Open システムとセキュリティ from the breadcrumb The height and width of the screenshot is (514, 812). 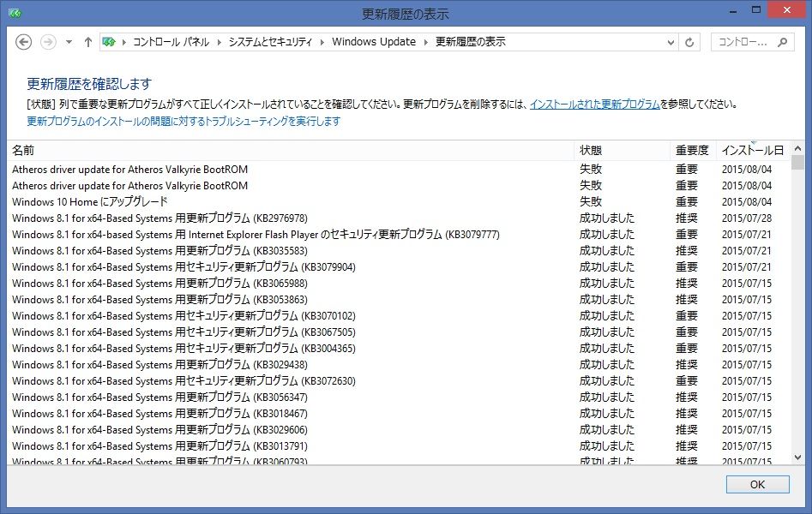(271, 40)
